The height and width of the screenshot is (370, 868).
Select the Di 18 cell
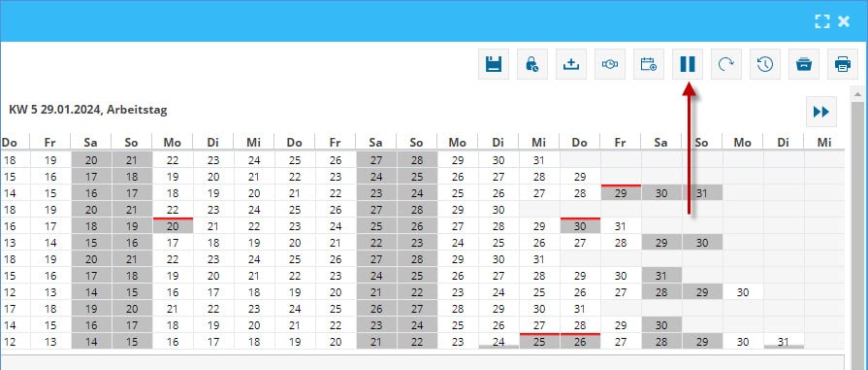[213, 243]
